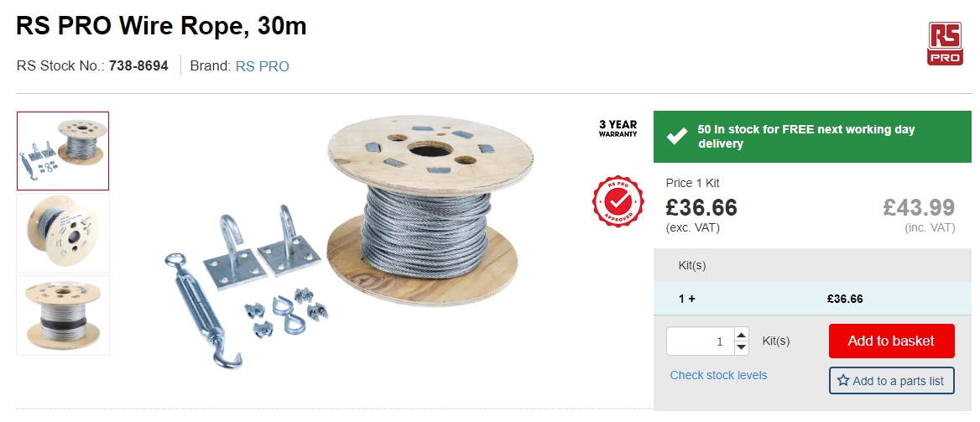This screenshot has height=422, width=980.
Task: Select the third thumbnail with the black-banded spool
Action: click(63, 315)
